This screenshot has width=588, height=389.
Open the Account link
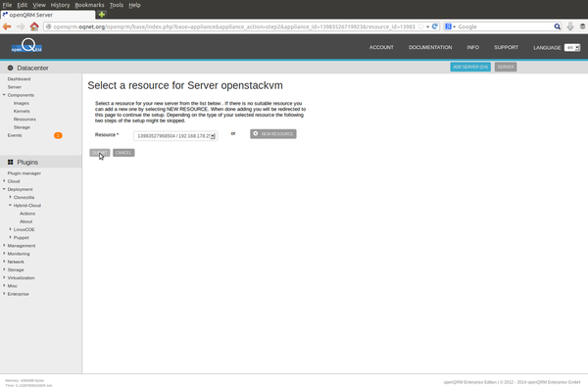[x=381, y=47]
